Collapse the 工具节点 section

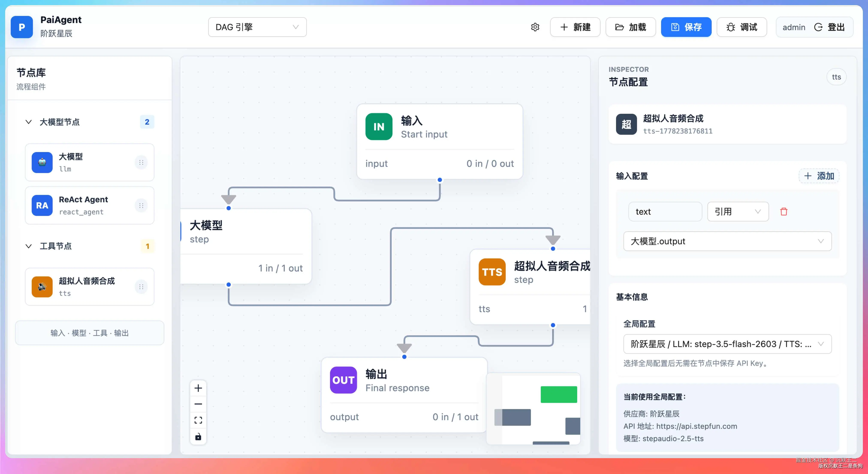29,246
